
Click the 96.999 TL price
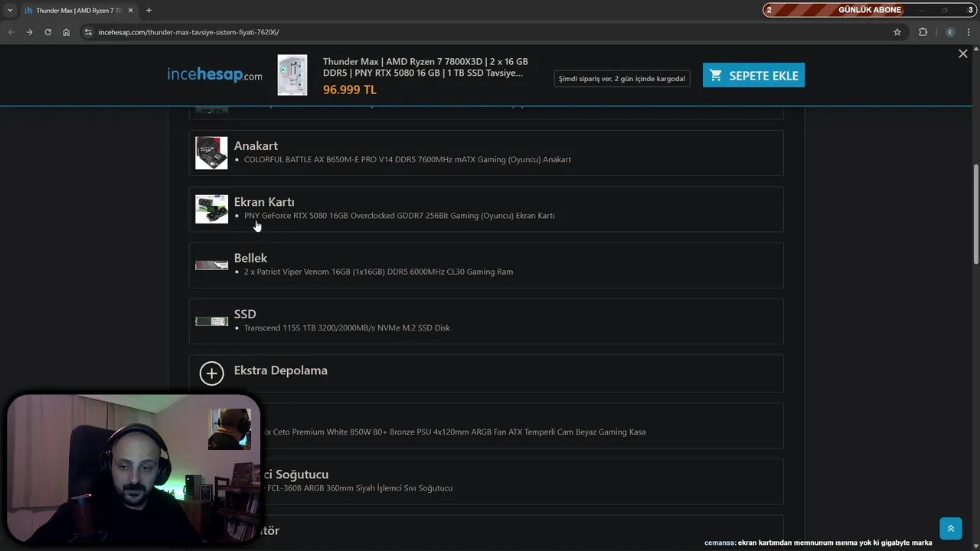tap(349, 90)
